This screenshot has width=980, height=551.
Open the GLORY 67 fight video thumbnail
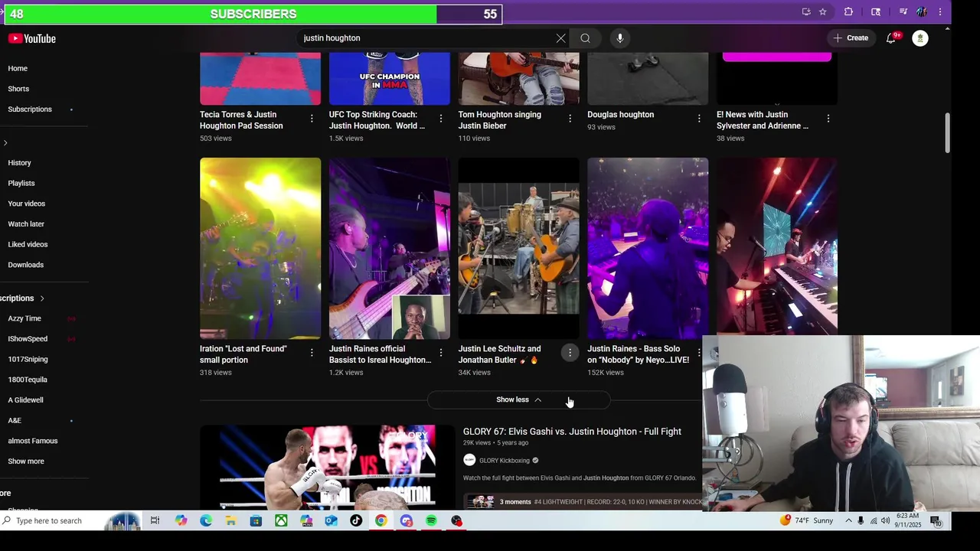tap(328, 467)
